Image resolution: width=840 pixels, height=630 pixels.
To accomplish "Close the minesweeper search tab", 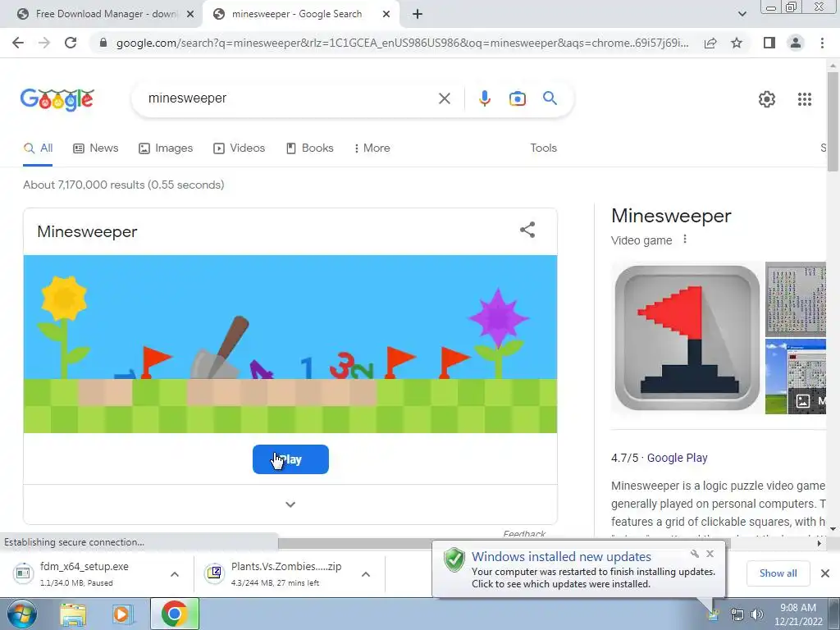I will [386, 15].
